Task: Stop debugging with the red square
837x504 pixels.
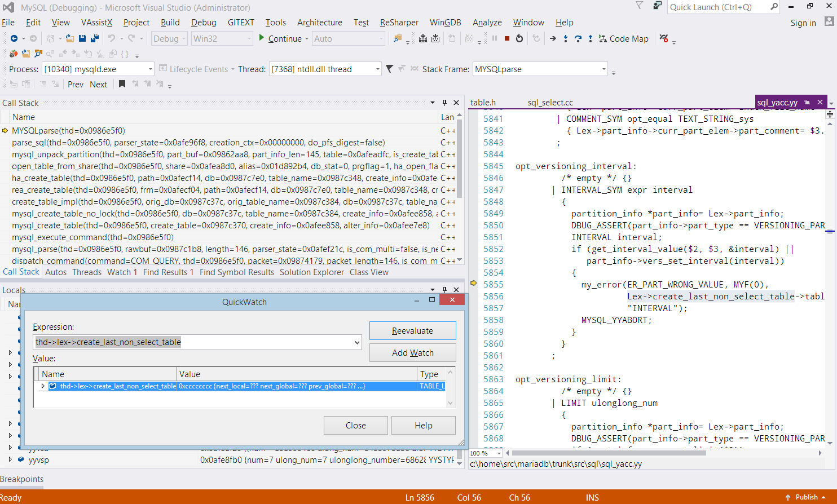Action: pos(507,38)
